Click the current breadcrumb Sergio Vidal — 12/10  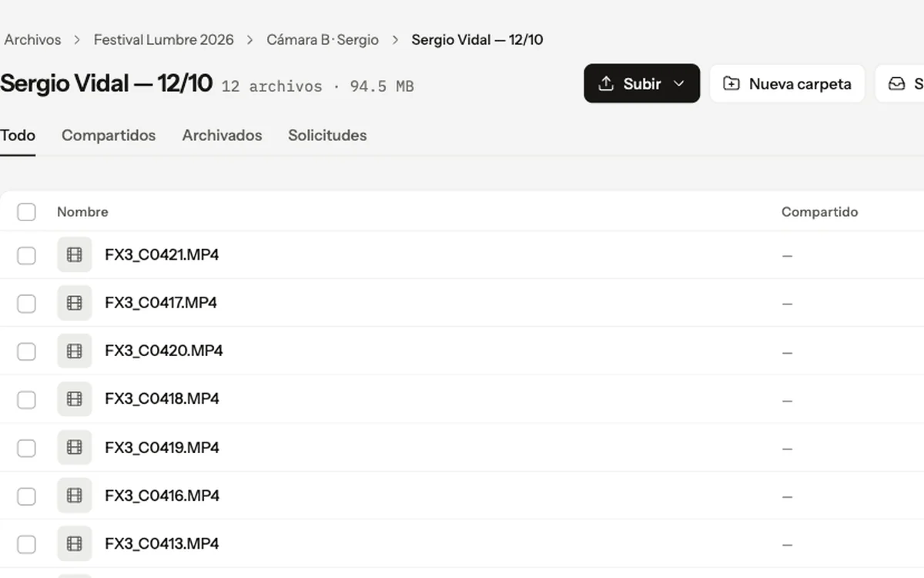477,40
